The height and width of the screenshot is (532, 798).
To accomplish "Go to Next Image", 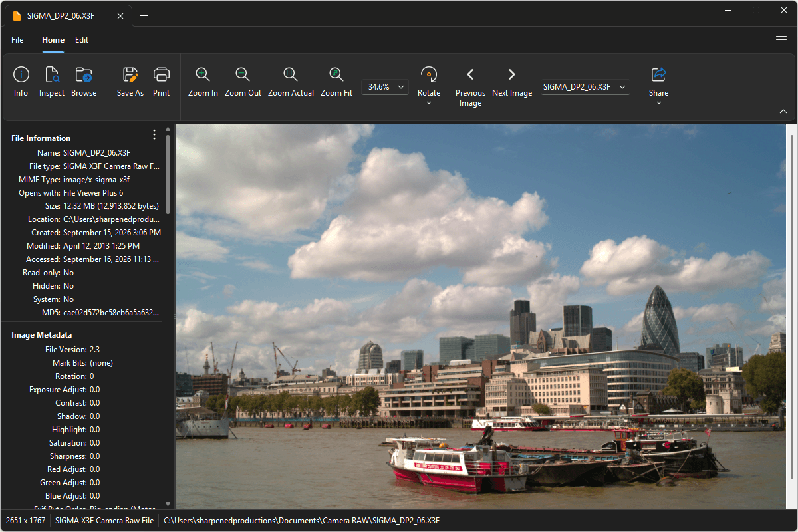I will click(x=512, y=74).
